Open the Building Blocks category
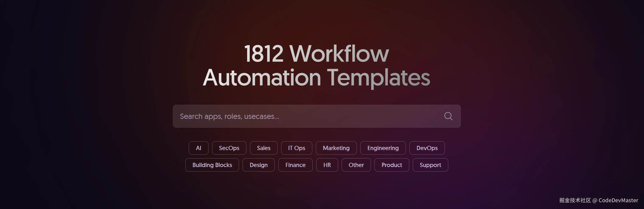Screen dimensions: 644x209 click(212, 165)
